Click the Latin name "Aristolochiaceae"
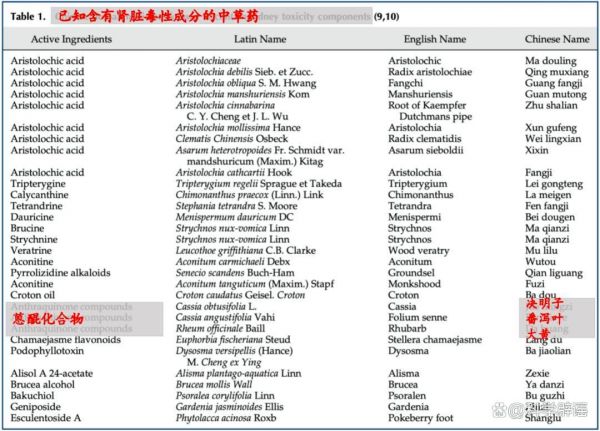Image resolution: width=600 pixels, height=431 pixels. tap(208, 61)
